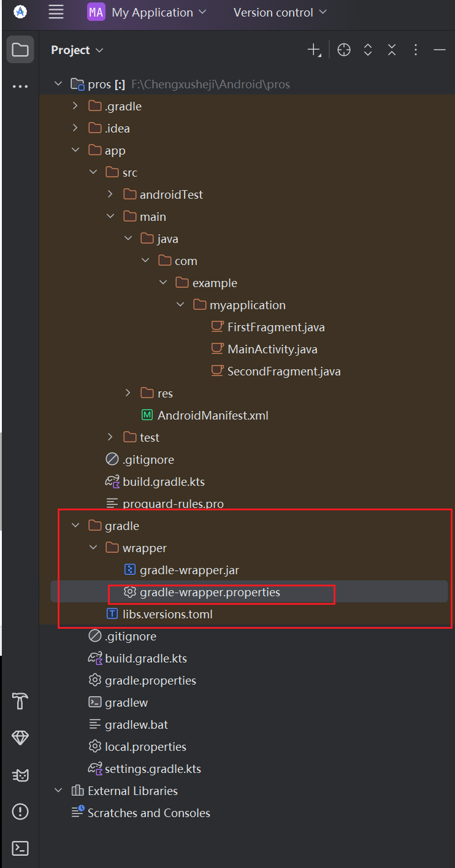Expand the androidTest folder chevron
This screenshot has width=455, height=868.
(x=110, y=194)
